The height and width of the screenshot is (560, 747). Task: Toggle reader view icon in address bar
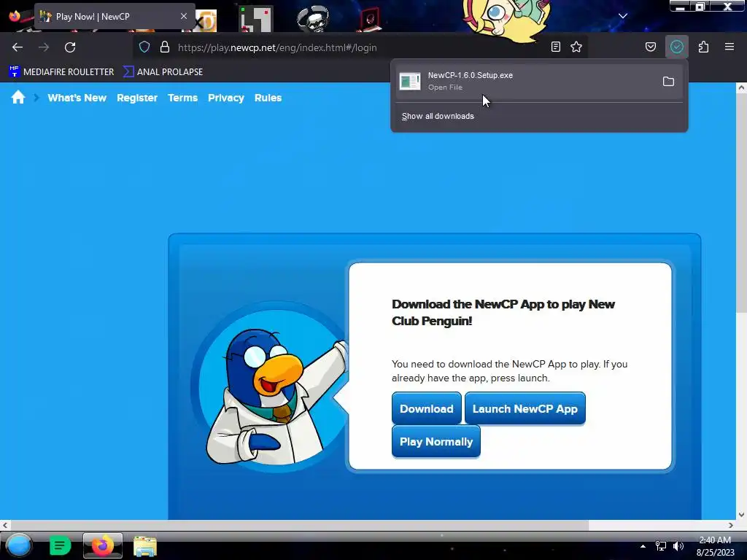[555, 47]
